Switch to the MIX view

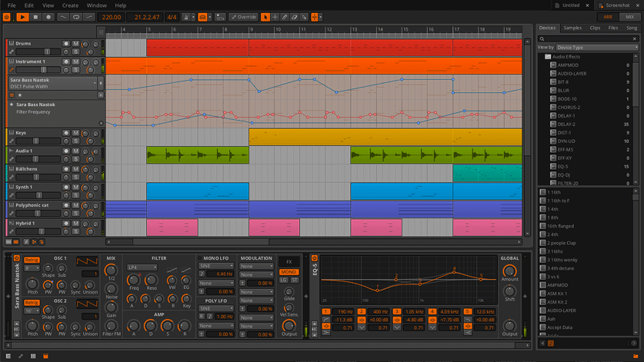tap(629, 17)
